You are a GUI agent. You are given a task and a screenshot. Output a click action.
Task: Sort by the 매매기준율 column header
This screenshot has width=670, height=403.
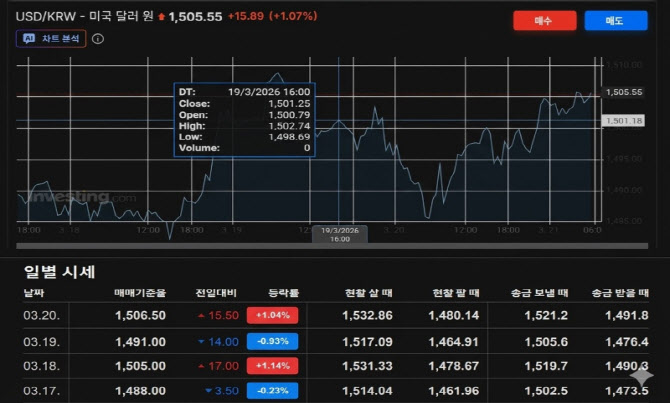point(140,293)
